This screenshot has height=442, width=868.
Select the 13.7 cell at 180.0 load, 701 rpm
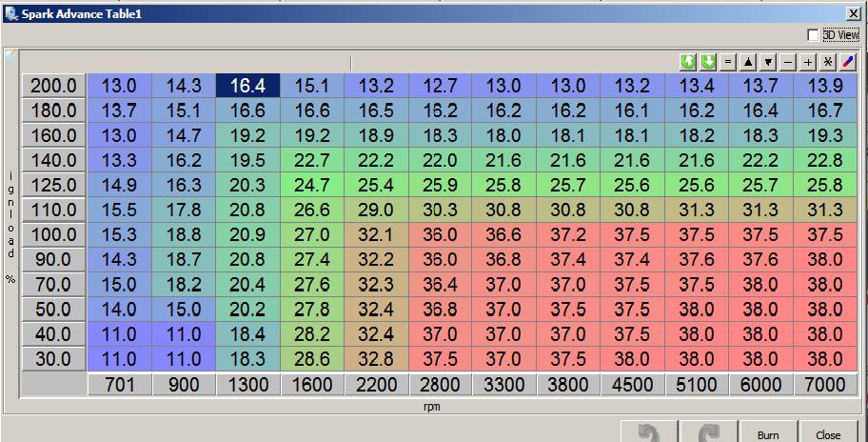119,110
